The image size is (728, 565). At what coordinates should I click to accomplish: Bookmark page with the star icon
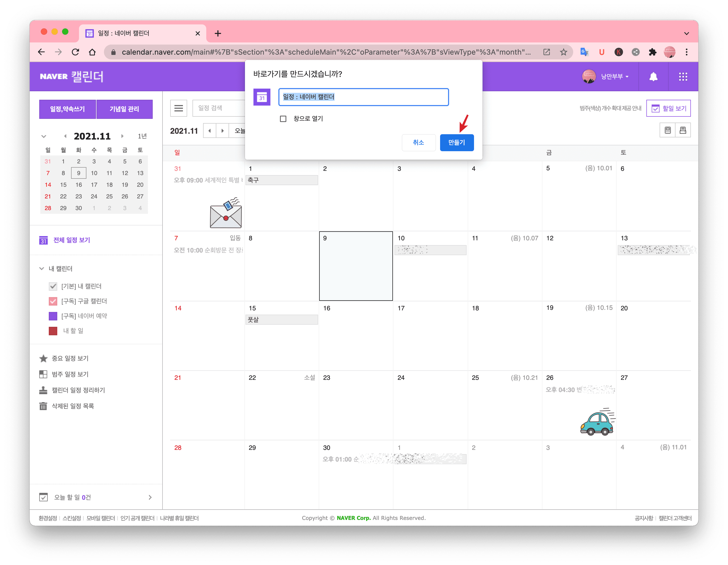(563, 52)
